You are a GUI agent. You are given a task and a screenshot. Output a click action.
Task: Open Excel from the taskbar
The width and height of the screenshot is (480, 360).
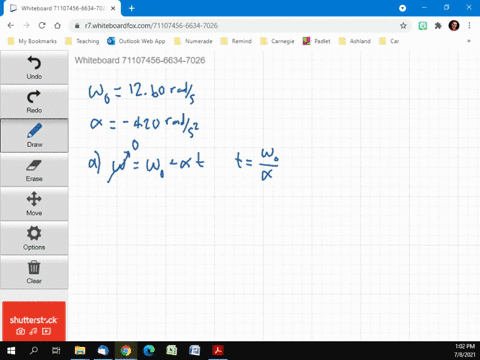172,351
